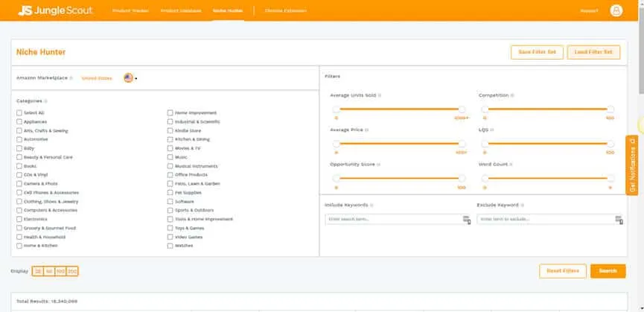Click the Include Keywords paste icon

pos(467,220)
